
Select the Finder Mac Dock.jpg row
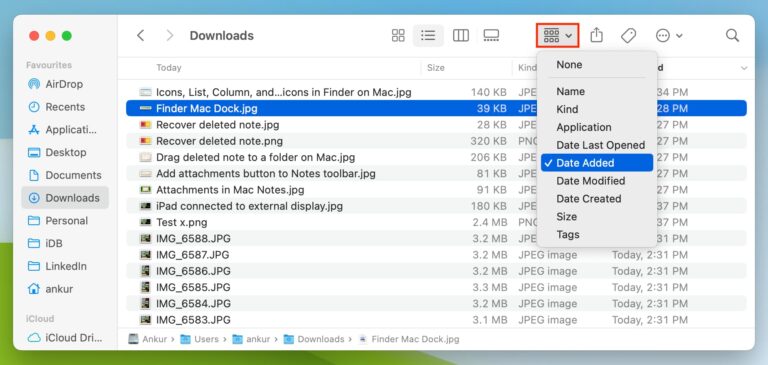[436, 108]
